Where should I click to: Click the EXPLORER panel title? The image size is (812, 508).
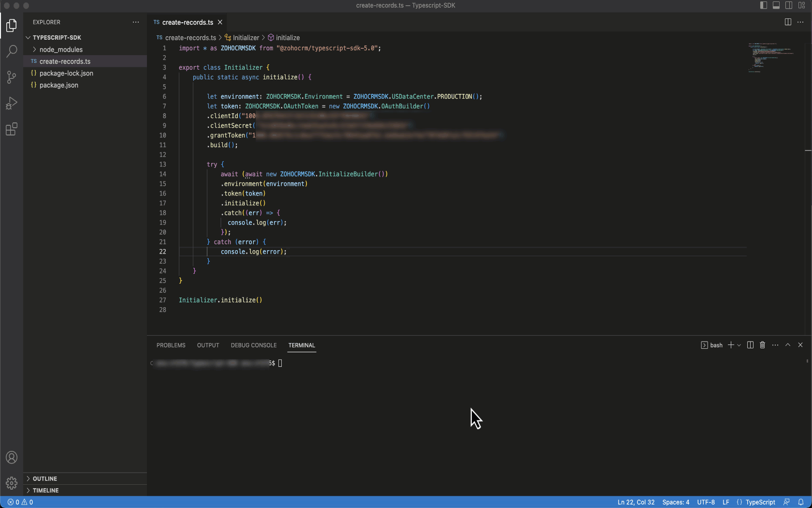tap(46, 22)
